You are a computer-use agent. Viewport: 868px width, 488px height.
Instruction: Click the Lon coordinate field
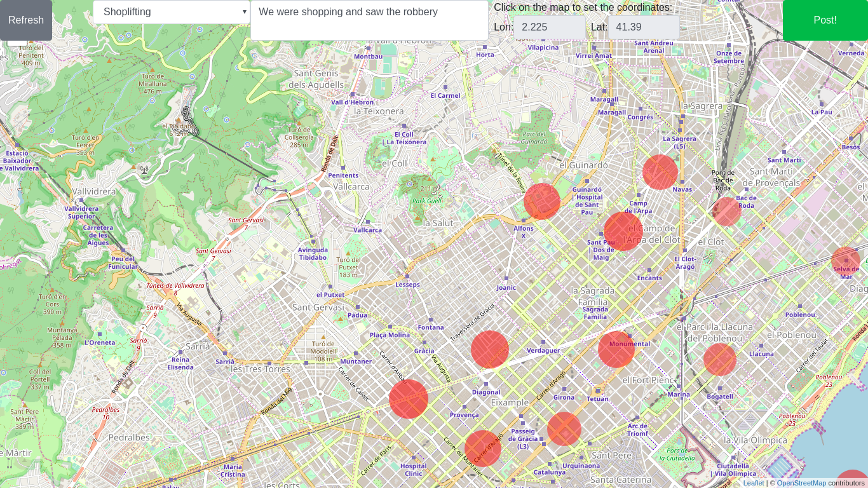[x=550, y=27]
